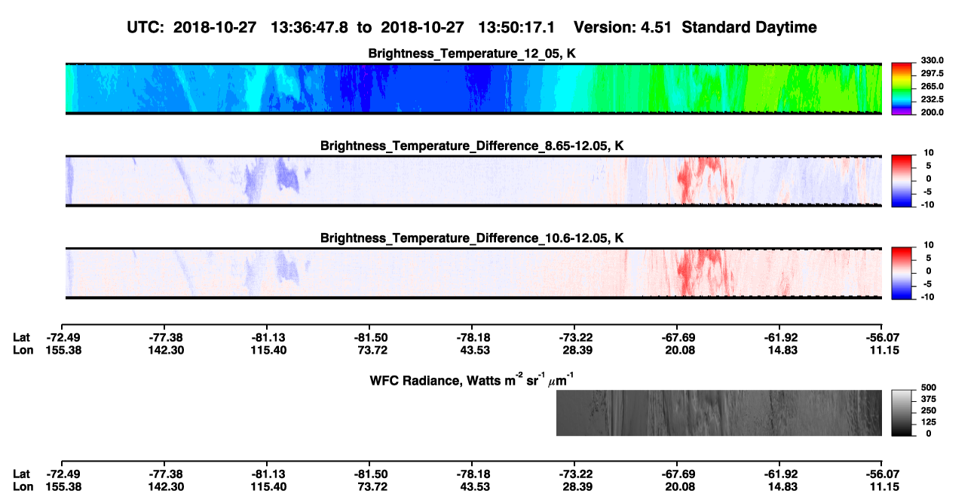
Task: Click latitude -56.07 on the axis above WFC panel
Action: coord(882,337)
